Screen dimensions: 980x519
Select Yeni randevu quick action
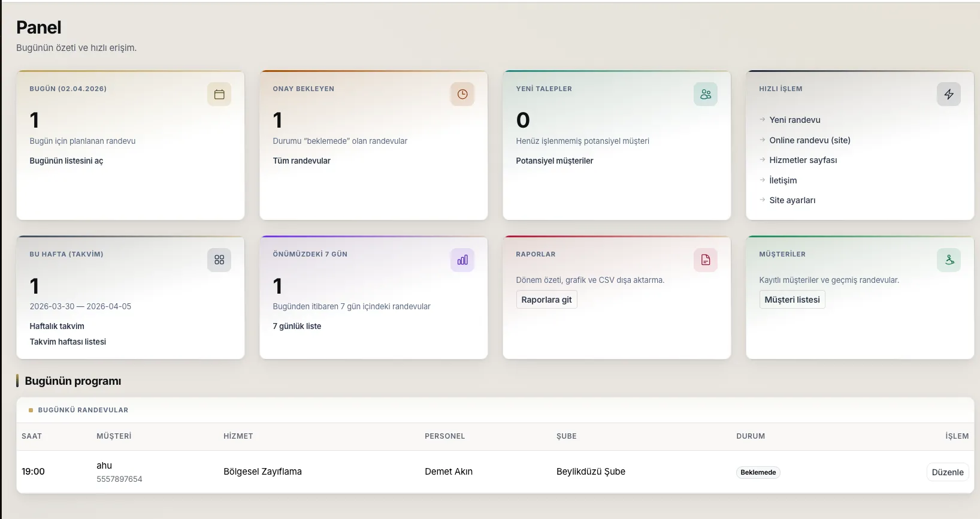795,120
